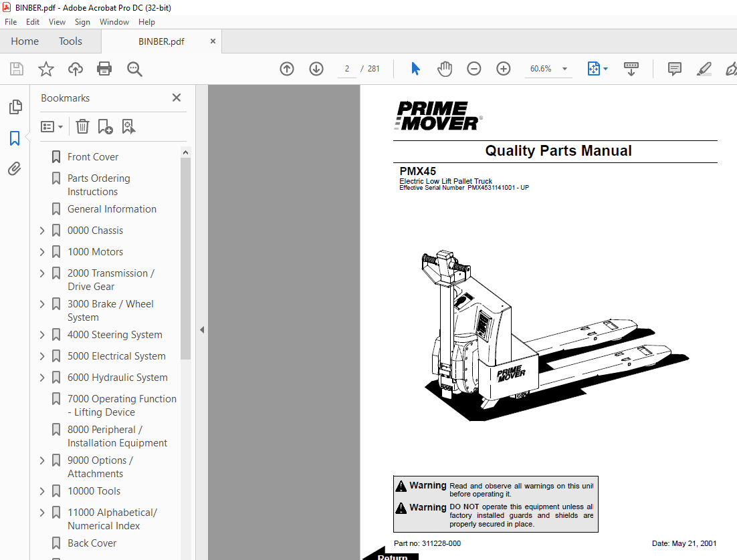This screenshot has height=560, width=737.
Task: Add a comment with speech bubble icon
Action: pos(675,69)
